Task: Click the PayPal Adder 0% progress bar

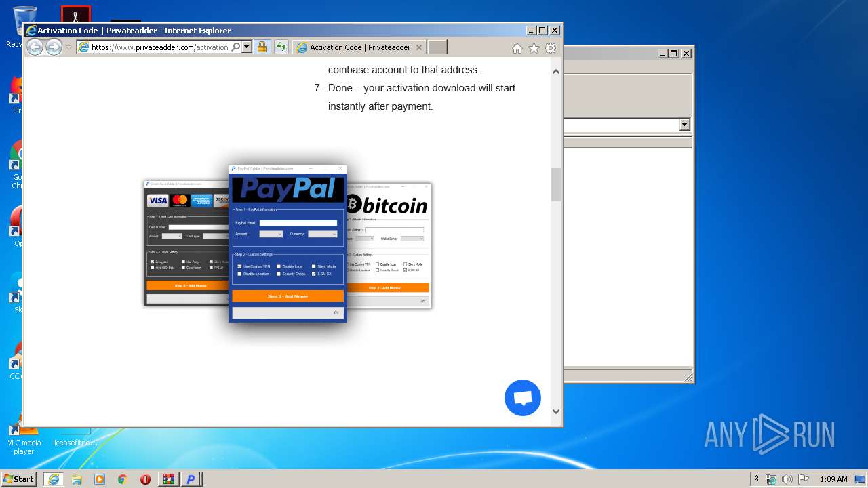Action: [x=288, y=313]
